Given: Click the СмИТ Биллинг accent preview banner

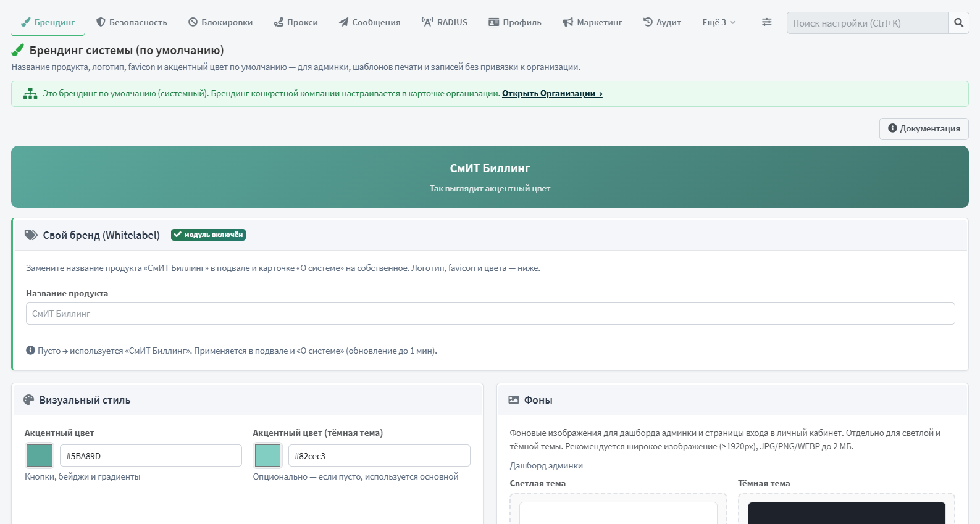Looking at the screenshot, I should click(x=490, y=177).
